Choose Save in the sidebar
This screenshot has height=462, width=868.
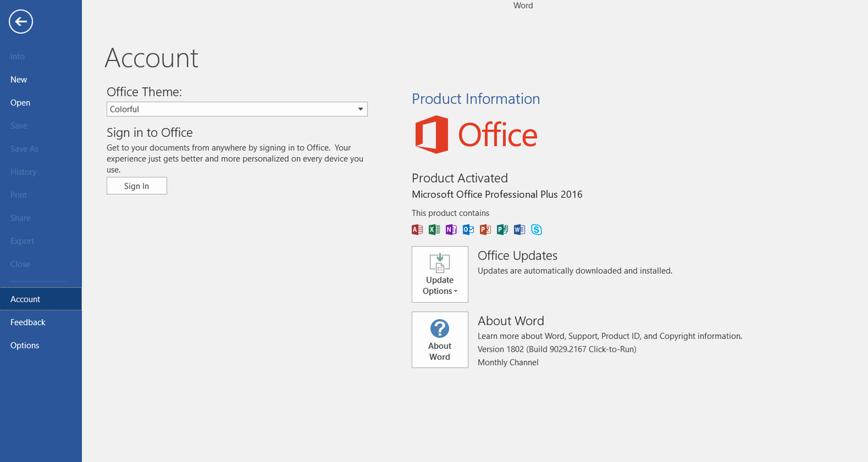tap(41, 125)
